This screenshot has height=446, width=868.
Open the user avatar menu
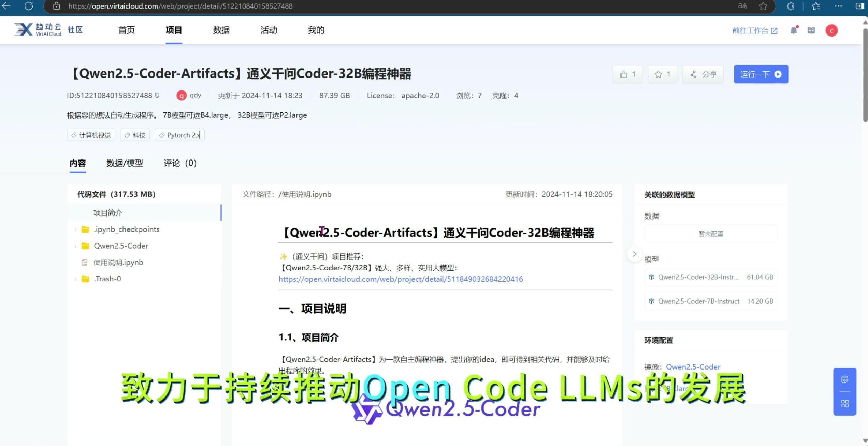click(x=831, y=30)
